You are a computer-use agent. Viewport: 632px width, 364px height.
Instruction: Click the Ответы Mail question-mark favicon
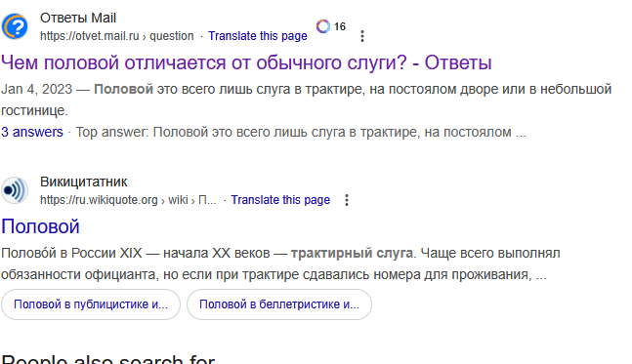15,26
